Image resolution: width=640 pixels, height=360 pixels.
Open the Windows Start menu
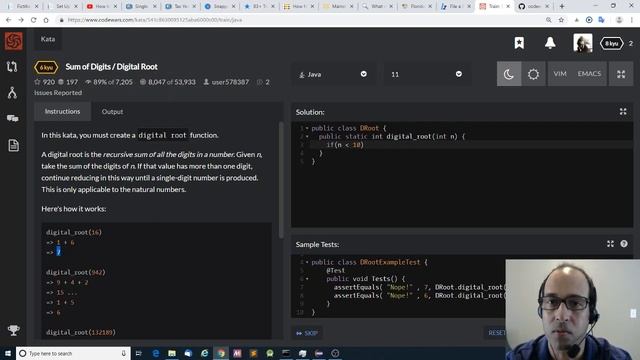pyautogui.click(x=7, y=353)
